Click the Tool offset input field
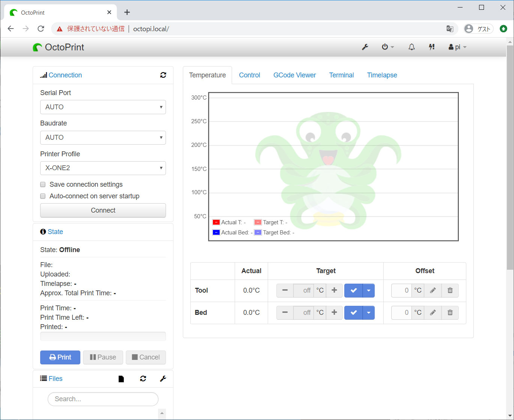Viewport: 514px width, 420px height. (401, 290)
